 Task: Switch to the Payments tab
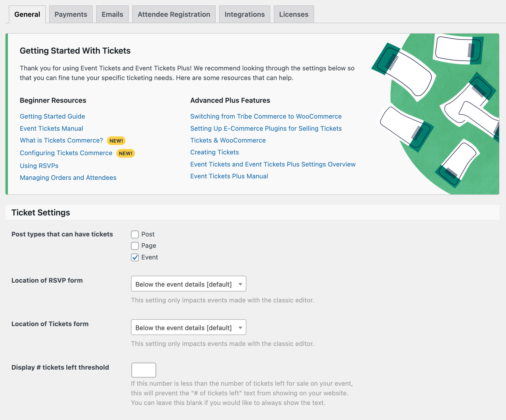[70, 14]
